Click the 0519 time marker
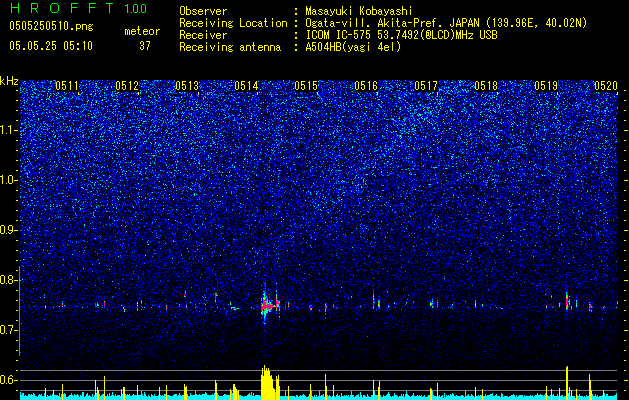 546,86
